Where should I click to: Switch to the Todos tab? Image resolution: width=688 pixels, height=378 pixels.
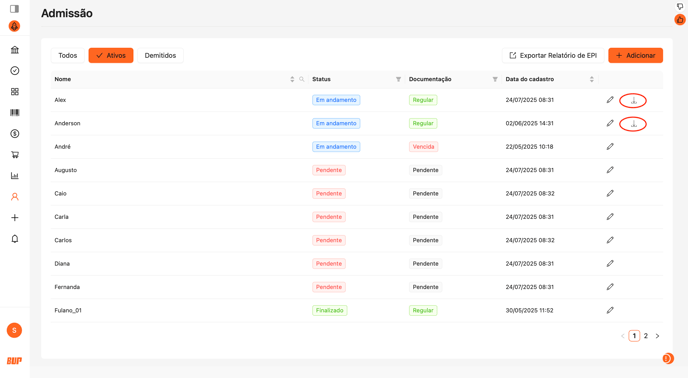point(68,55)
